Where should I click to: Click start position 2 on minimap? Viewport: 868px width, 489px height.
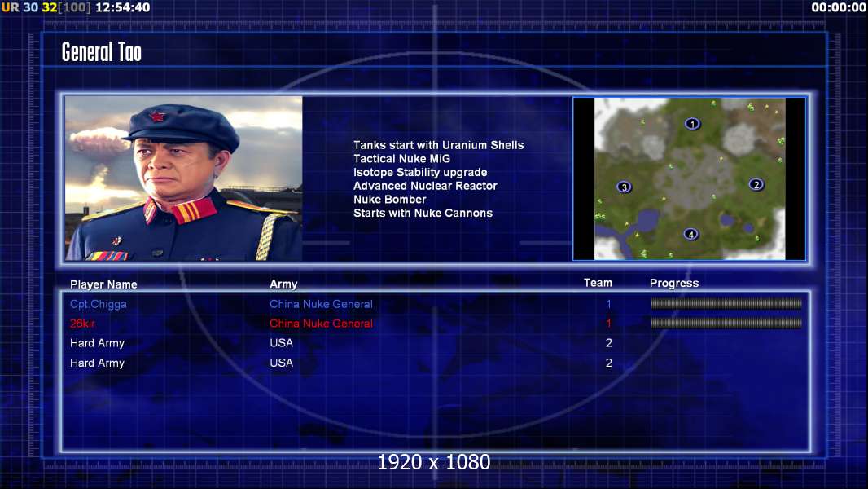pos(756,184)
